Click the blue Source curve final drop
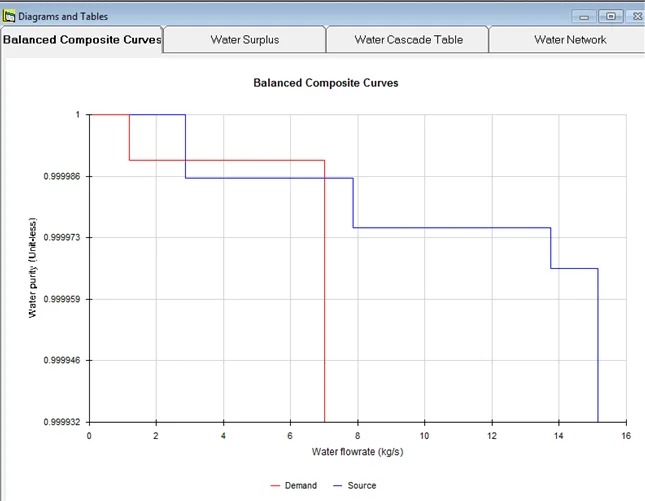645x501 pixels. [x=598, y=350]
